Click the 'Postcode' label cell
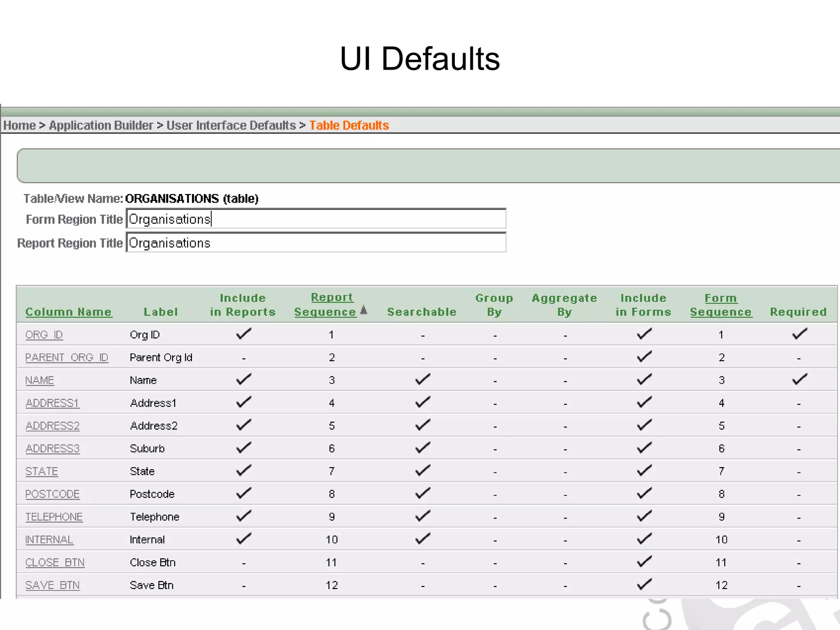This screenshot has width=840, height=630. coord(152,494)
